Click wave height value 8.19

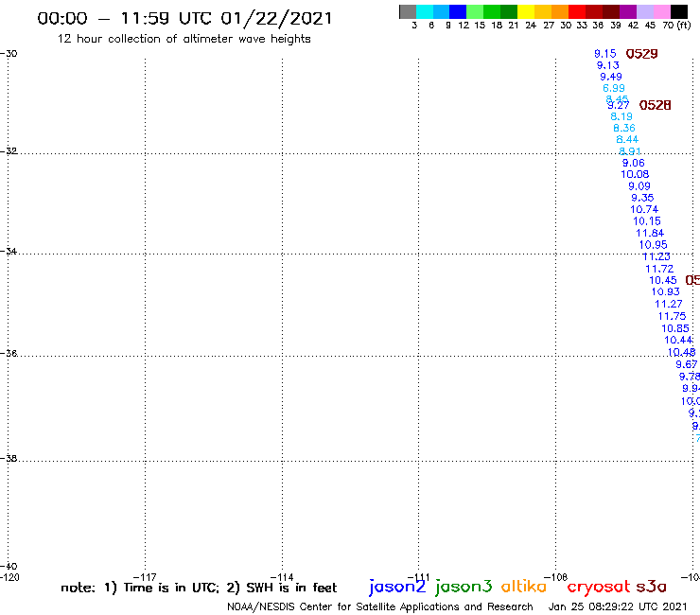[x=621, y=116]
